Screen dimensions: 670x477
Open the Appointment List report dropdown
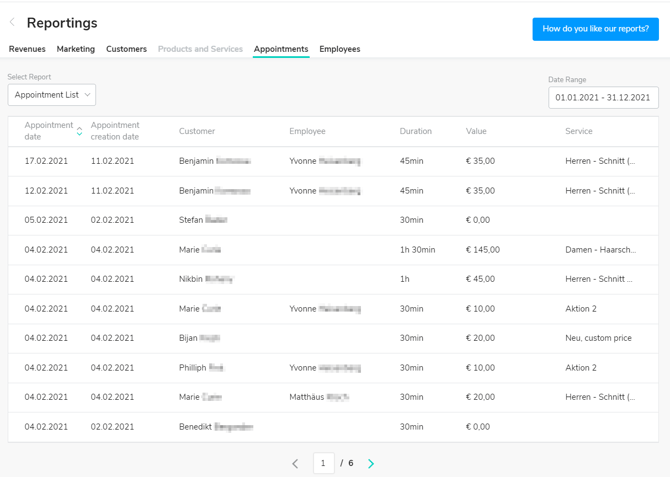tap(52, 95)
